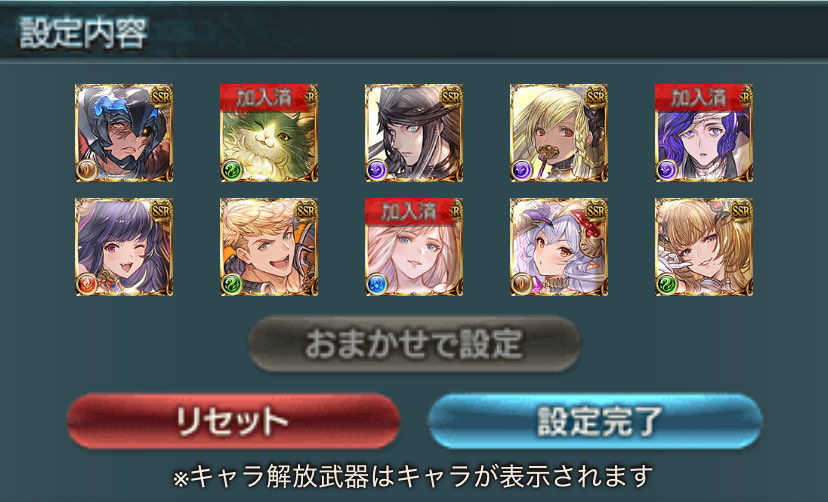Click the おまかせで設定 auto-set button
Viewport: 828px width, 502px height.
click(x=414, y=344)
